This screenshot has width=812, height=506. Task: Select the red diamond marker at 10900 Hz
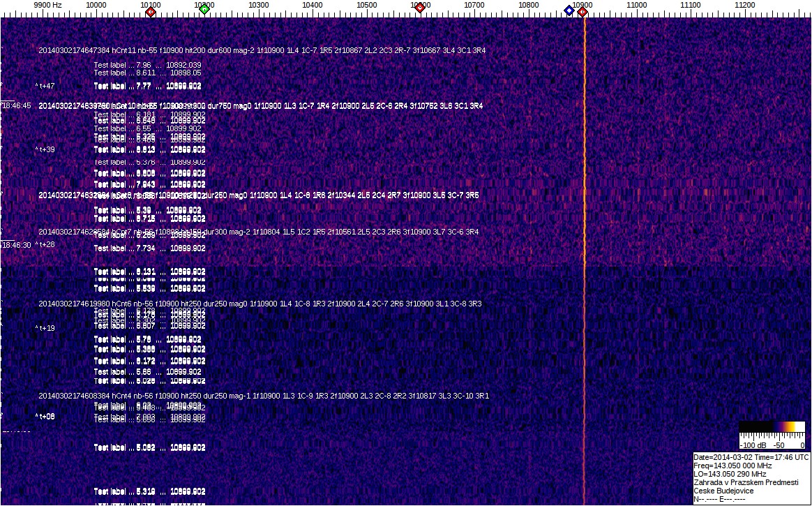coord(582,12)
